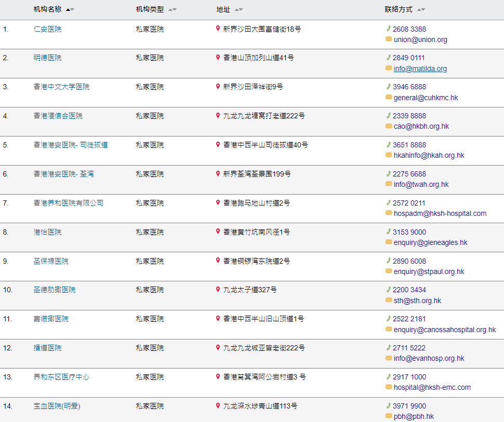Click the envelope icon beside sth@sth.org.hk
Screen dimensions: 504x422
(389, 301)
